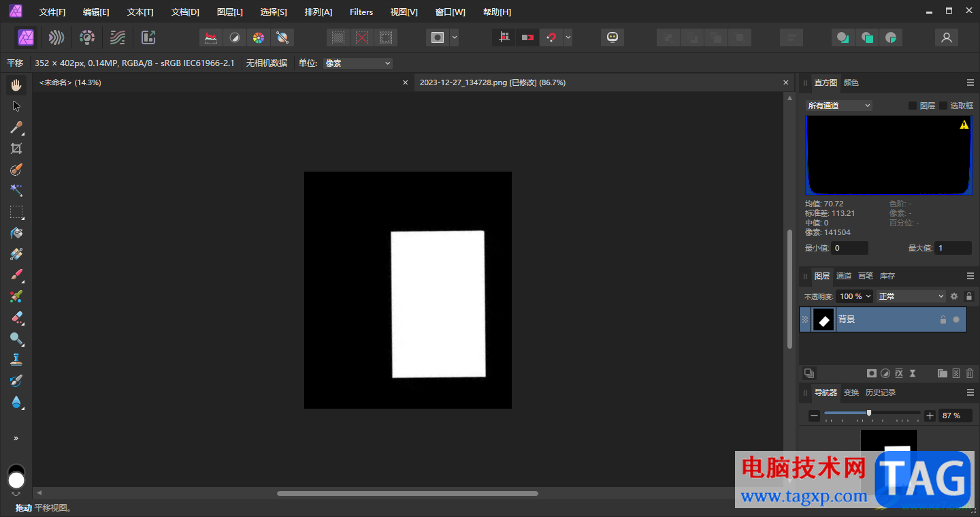Open the 单位 像素 units dropdown
The height and width of the screenshot is (517, 980).
click(x=358, y=63)
